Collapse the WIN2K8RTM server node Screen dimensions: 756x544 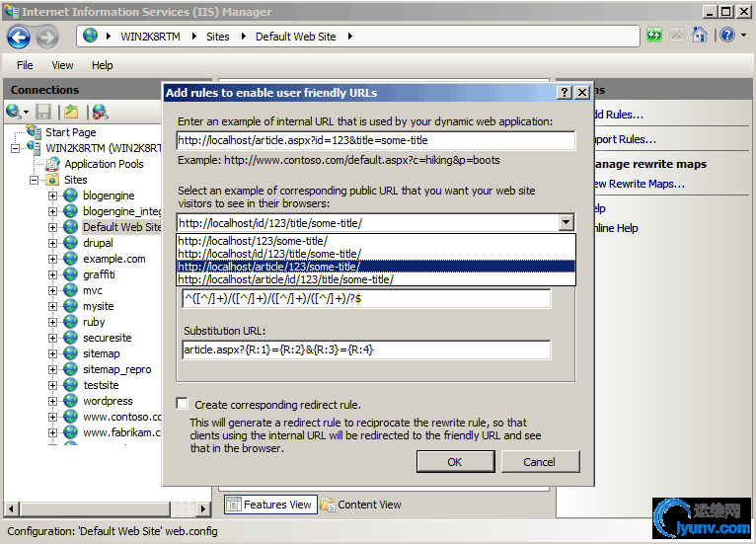tap(15, 148)
